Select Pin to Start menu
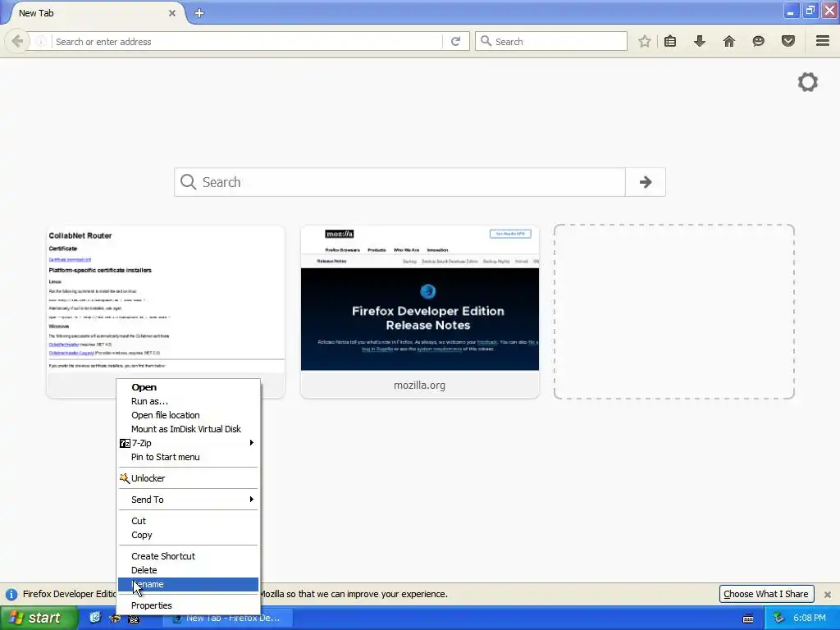This screenshot has height=630, width=840. 188,457
